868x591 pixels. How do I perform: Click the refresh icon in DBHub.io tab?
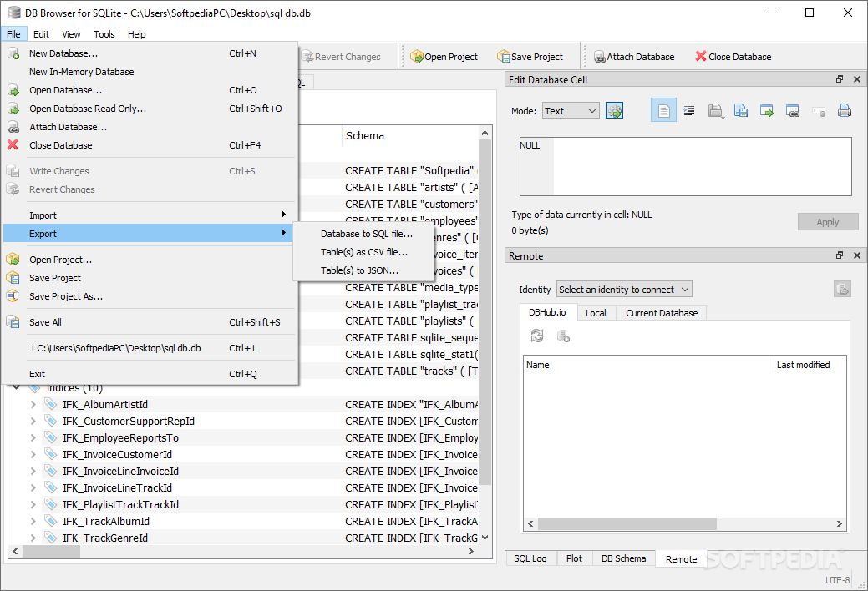(537, 336)
